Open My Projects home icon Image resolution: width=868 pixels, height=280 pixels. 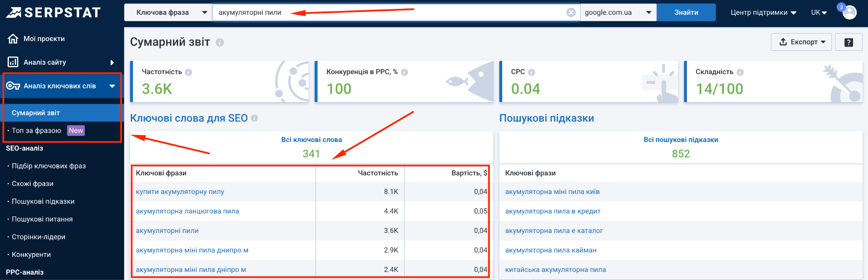pos(13,39)
